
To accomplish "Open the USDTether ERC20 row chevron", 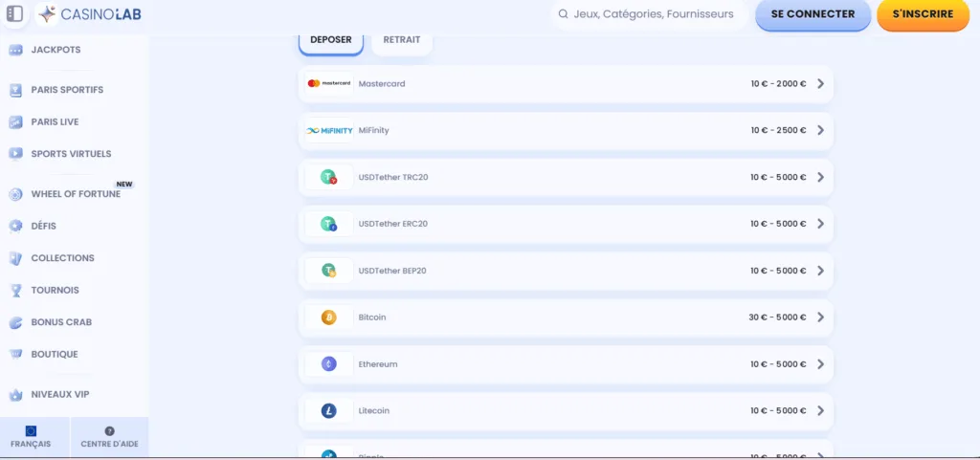I will tap(820, 224).
